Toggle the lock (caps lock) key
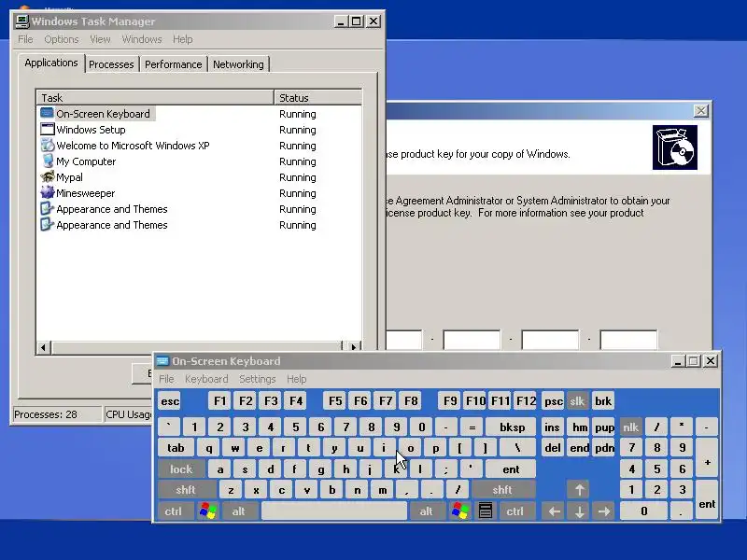This screenshot has width=747, height=560. coord(181,469)
